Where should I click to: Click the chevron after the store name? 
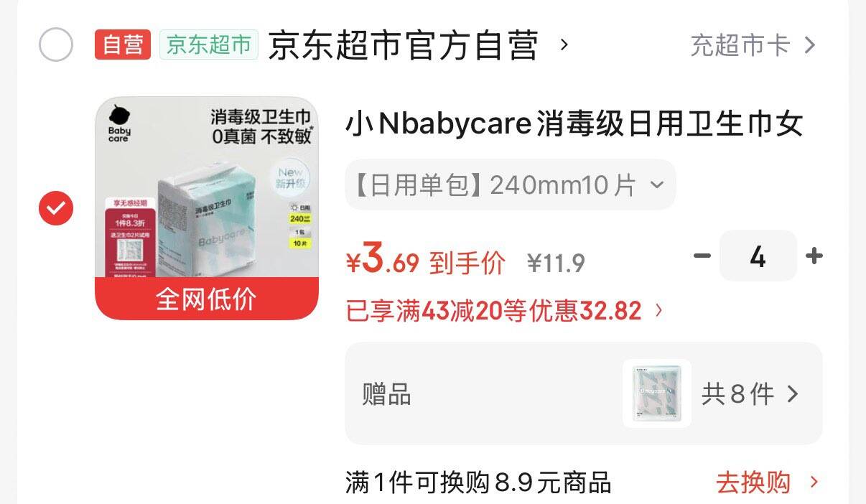tap(564, 45)
